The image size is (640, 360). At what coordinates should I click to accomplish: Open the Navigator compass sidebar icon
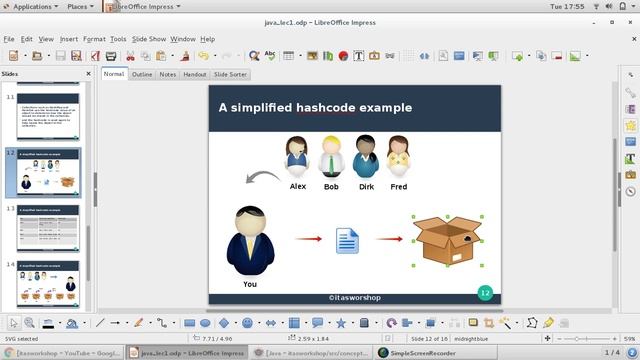(631, 191)
